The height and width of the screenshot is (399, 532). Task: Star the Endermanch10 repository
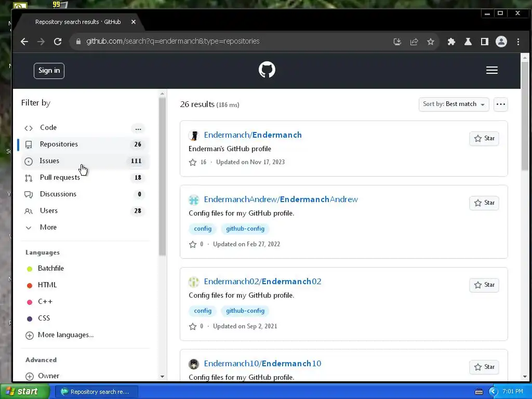(x=484, y=367)
